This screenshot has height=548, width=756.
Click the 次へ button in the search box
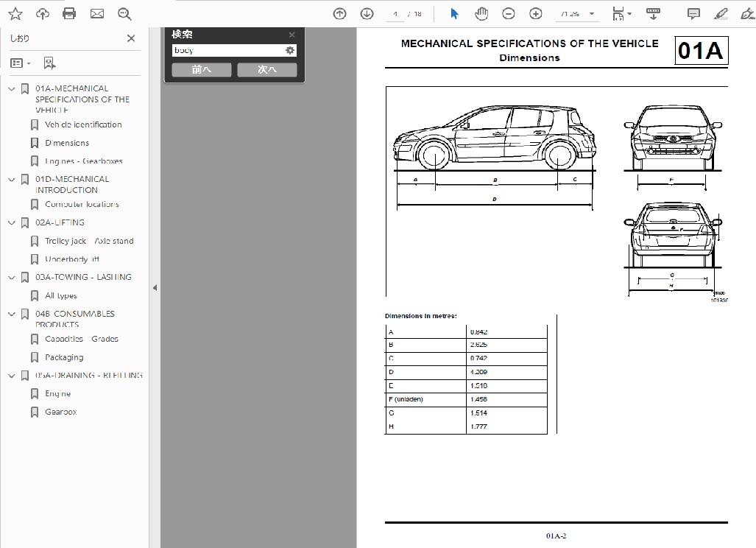(267, 70)
